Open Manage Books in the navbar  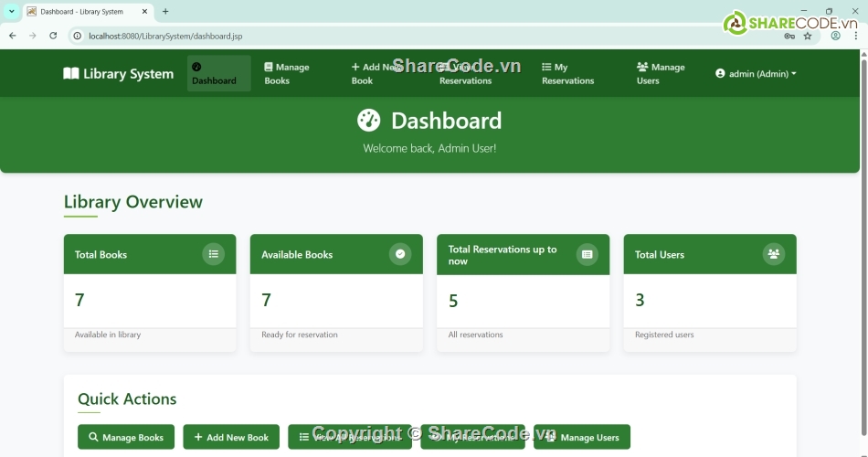(287, 74)
